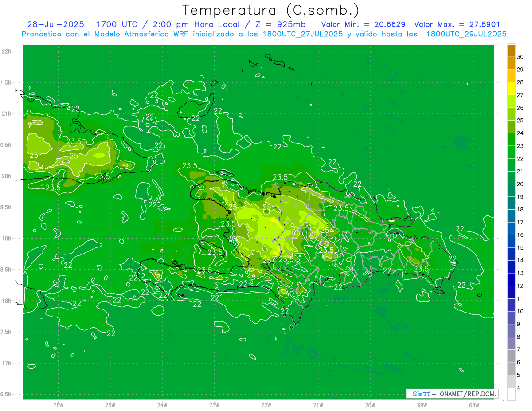
Task: Click the legend value label "14"
Action: [520, 260]
